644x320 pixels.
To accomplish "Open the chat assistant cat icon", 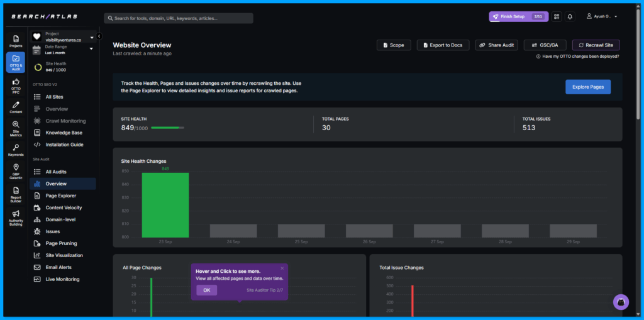I will [621, 302].
